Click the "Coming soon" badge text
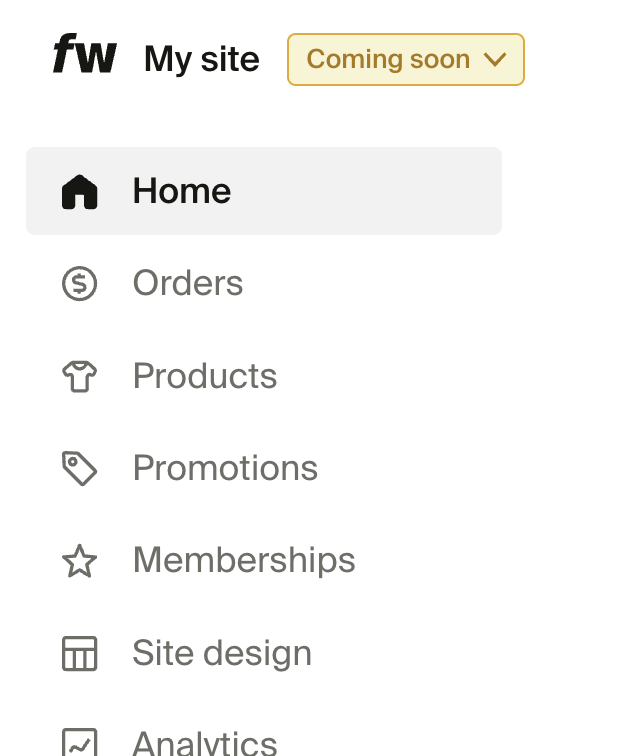Screen dimensions: 622x756 point(388,60)
